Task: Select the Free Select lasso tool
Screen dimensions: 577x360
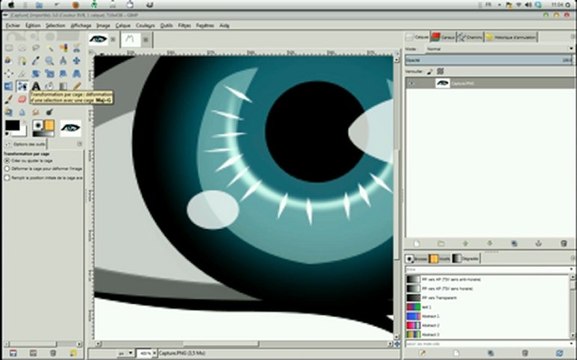Action: [x=36, y=48]
